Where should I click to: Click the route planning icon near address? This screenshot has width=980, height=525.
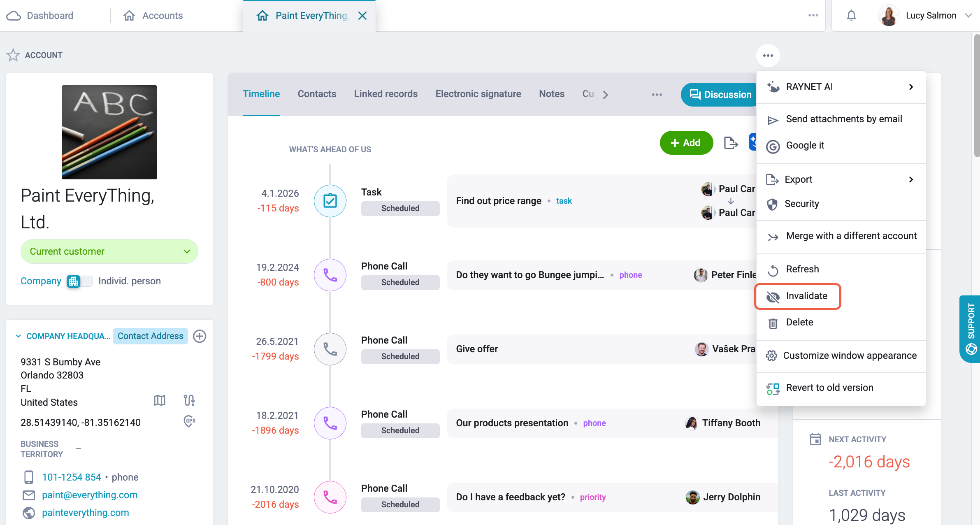coord(189,400)
